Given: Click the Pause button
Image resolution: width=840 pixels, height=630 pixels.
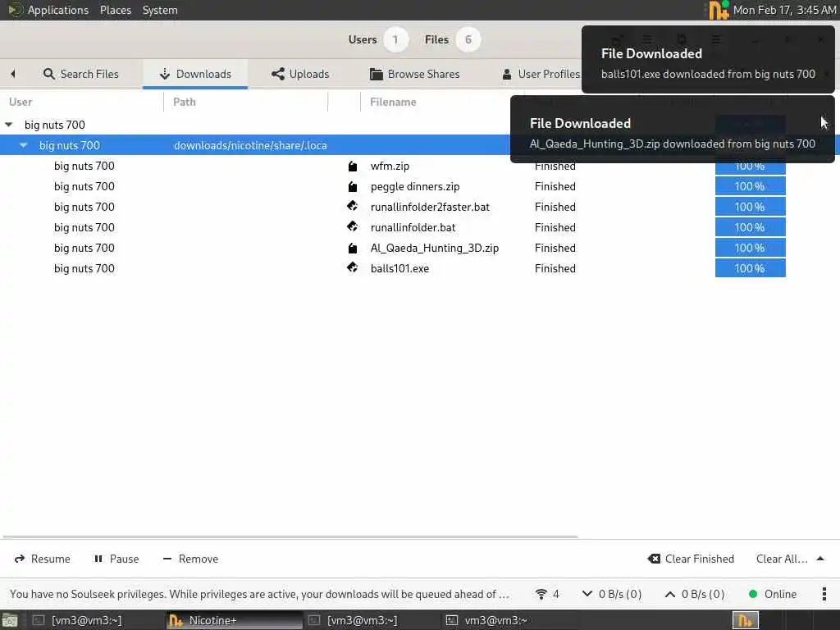Looking at the screenshot, I should tap(116, 559).
